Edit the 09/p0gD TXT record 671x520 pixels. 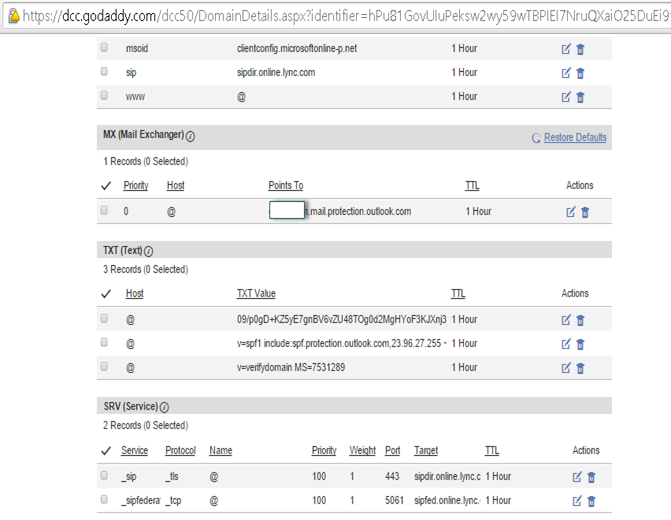pyautogui.click(x=566, y=320)
